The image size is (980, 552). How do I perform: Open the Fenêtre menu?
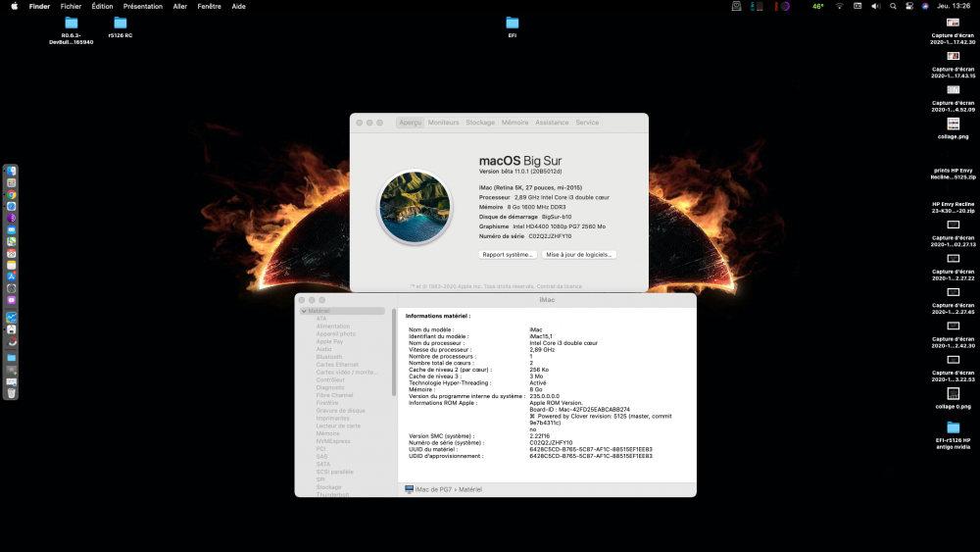coord(209,6)
